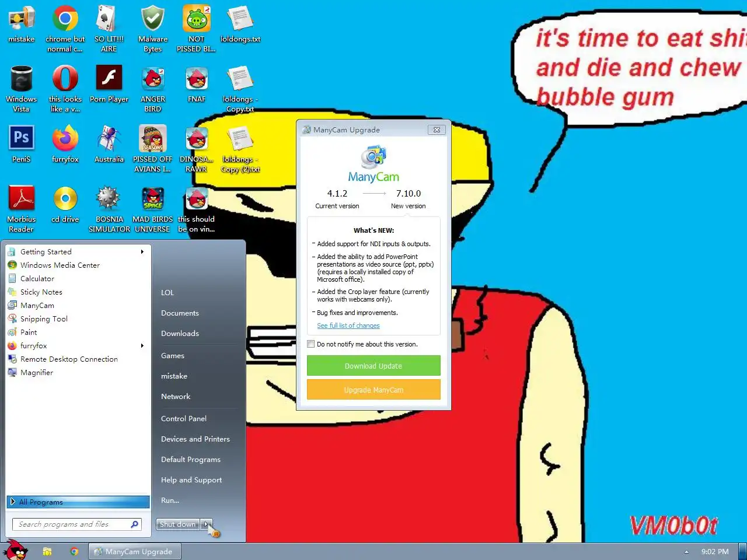Viewport: 747px width, 560px height.
Task: Open 'this looks like a v...' Opera icon
Action: pos(65,89)
